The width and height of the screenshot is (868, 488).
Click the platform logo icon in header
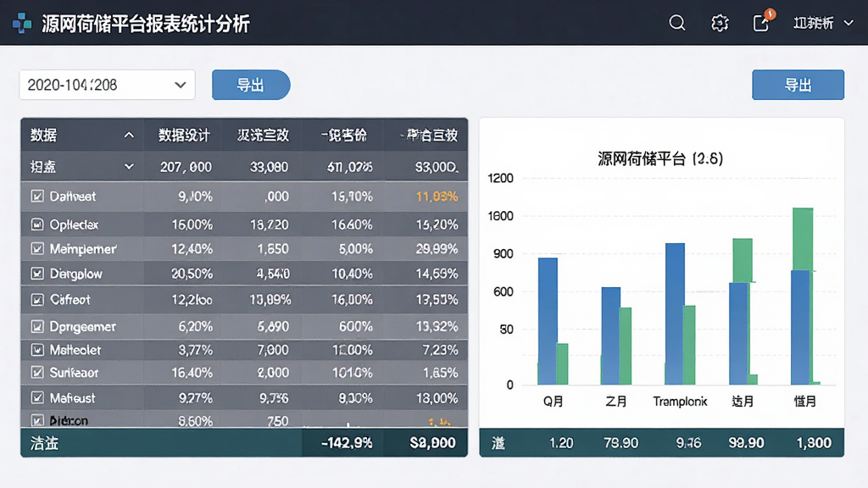(x=22, y=23)
